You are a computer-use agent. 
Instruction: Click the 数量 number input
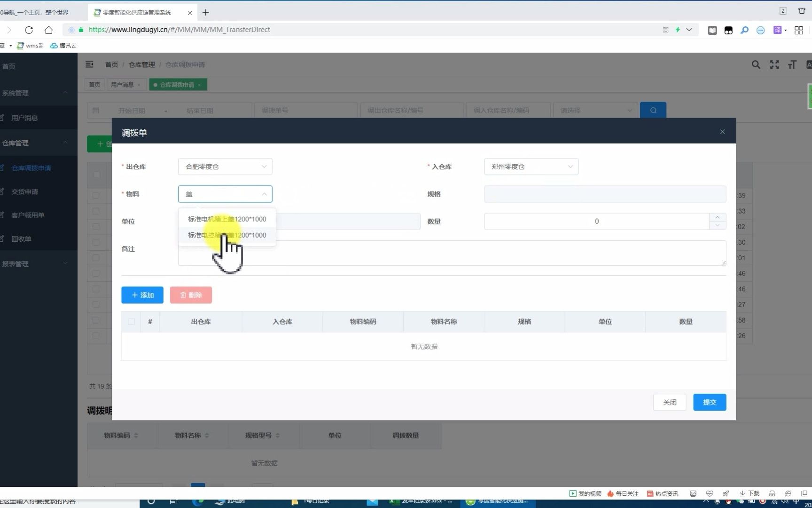point(596,221)
